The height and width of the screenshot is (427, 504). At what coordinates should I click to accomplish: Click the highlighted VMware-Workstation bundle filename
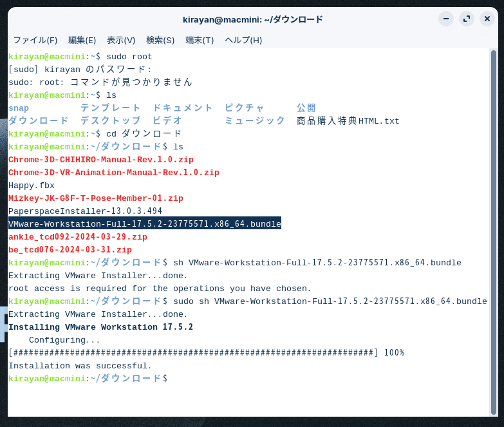[145, 223]
